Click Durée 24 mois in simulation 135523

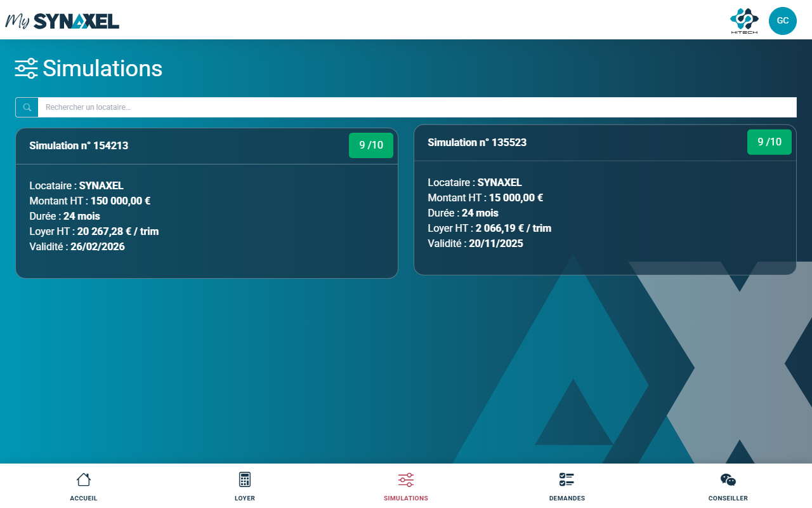click(x=463, y=213)
